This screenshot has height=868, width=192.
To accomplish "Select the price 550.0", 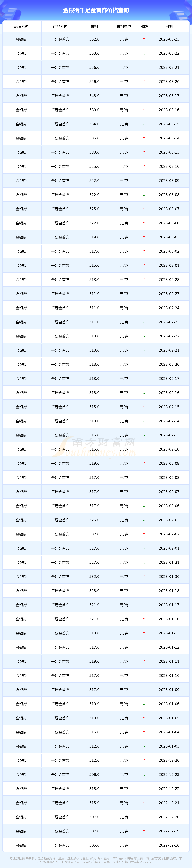I will pyautogui.click(x=94, y=54).
